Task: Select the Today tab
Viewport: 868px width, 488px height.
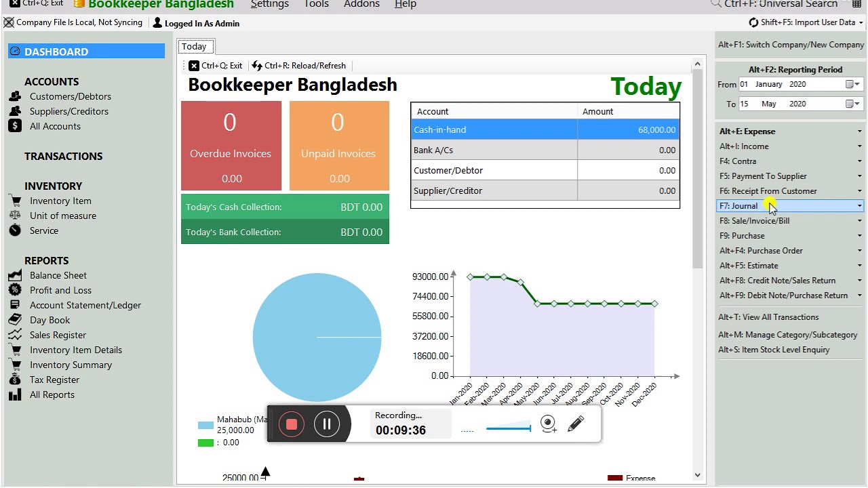Action: click(x=194, y=46)
